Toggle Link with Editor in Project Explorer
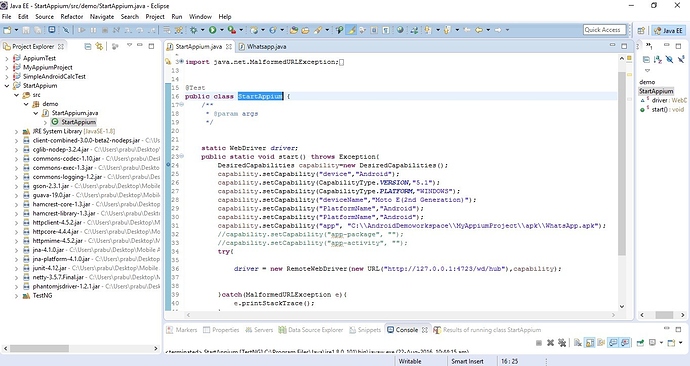The width and height of the screenshot is (690, 366). click(x=99, y=46)
